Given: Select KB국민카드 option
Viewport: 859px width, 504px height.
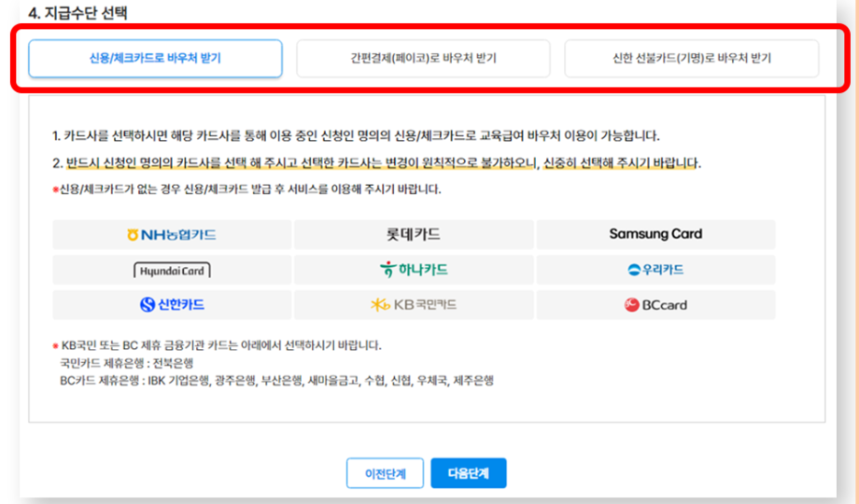Looking at the screenshot, I should (414, 304).
